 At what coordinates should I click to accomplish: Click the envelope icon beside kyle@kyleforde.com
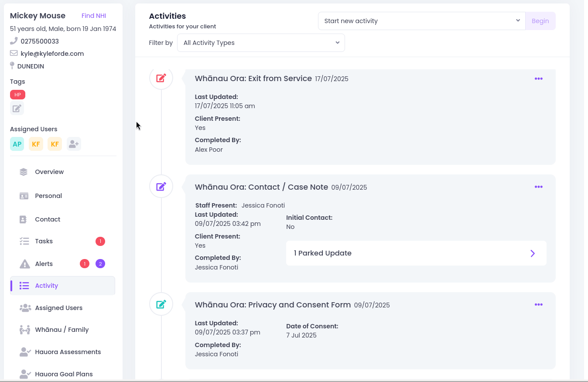(x=14, y=53)
